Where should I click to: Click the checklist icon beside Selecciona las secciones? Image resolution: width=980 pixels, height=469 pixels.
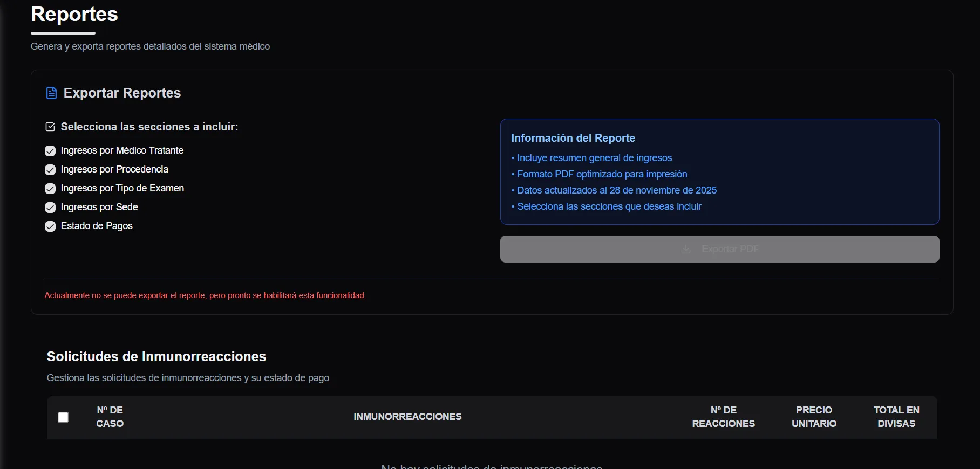(x=50, y=127)
